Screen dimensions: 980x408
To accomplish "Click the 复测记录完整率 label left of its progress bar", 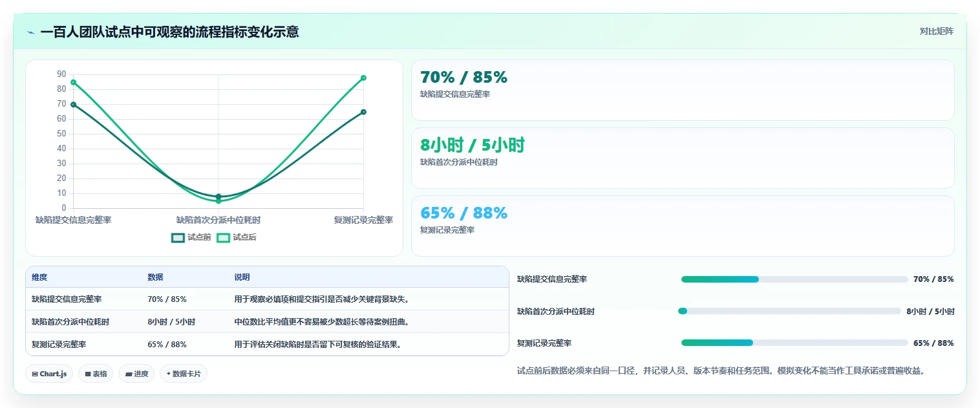I will pos(544,343).
